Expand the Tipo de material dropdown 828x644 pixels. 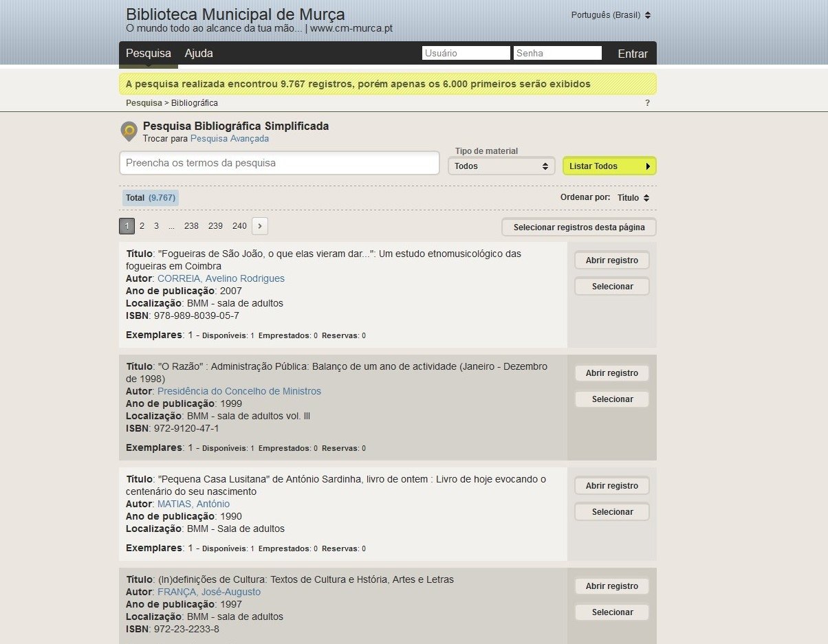click(x=501, y=166)
